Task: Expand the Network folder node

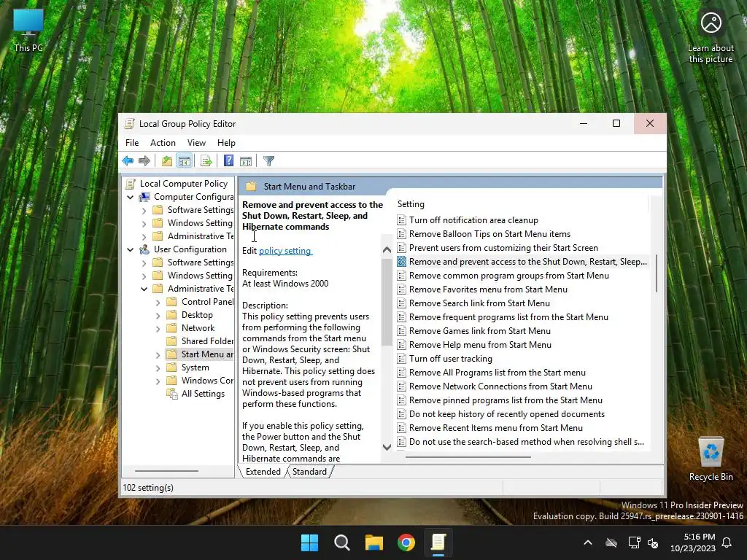Action: pyautogui.click(x=158, y=328)
